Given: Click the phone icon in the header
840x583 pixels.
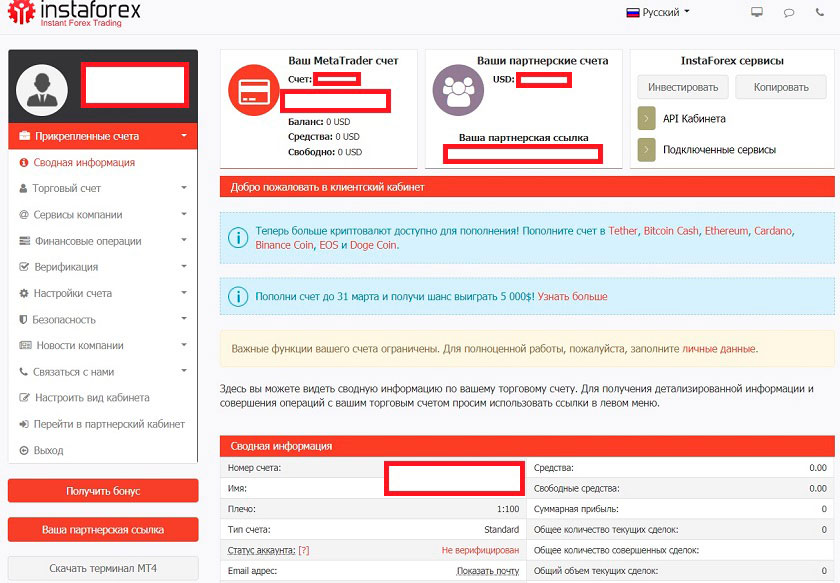Looking at the screenshot, I should pyautogui.click(x=820, y=12).
